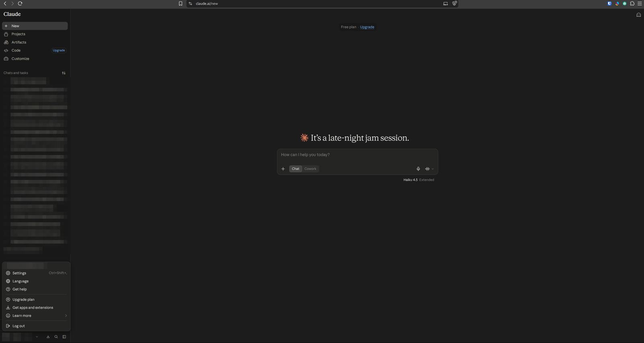The width and height of the screenshot is (644, 343).
Task: Click the Upgrade link beside Free plan
Action: [x=367, y=27]
